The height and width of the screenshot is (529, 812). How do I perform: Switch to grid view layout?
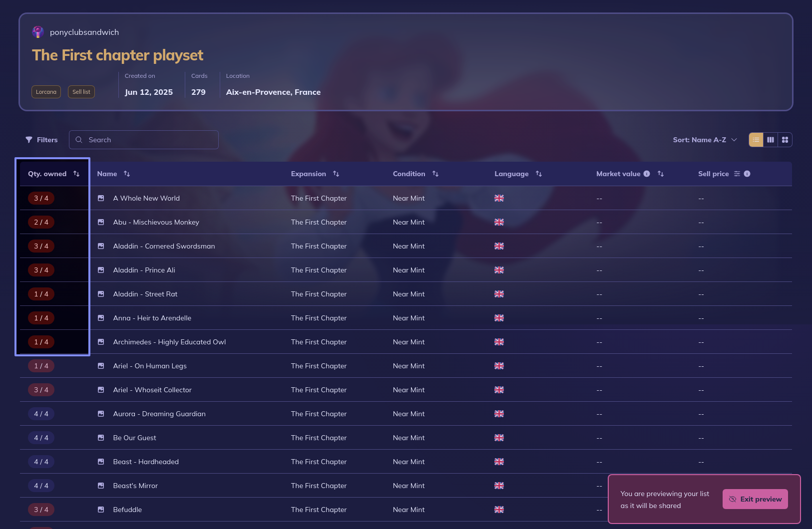click(785, 140)
